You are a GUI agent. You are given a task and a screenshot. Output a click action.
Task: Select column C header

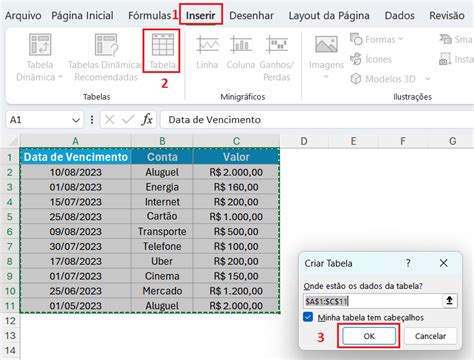(236, 141)
